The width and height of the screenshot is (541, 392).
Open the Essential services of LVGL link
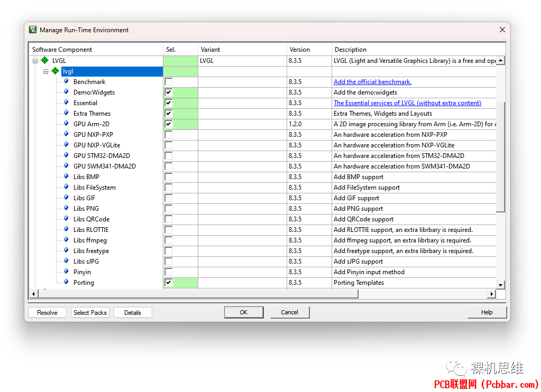(407, 102)
